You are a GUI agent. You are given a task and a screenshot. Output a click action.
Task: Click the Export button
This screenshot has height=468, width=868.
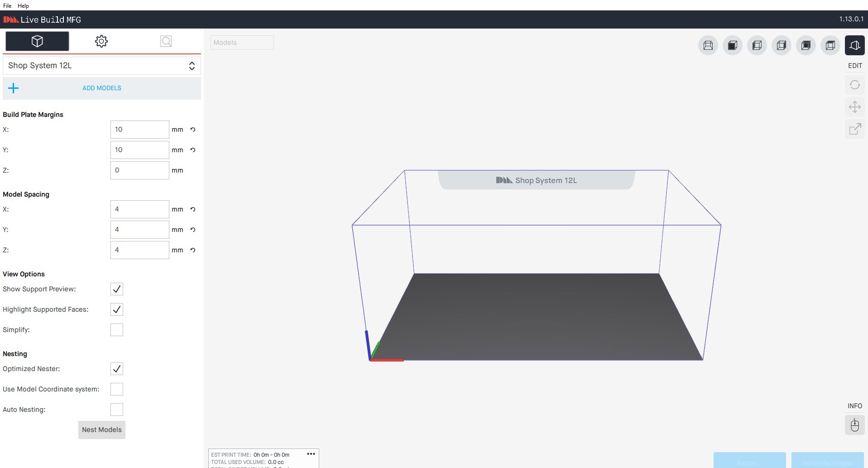point(750,460)
